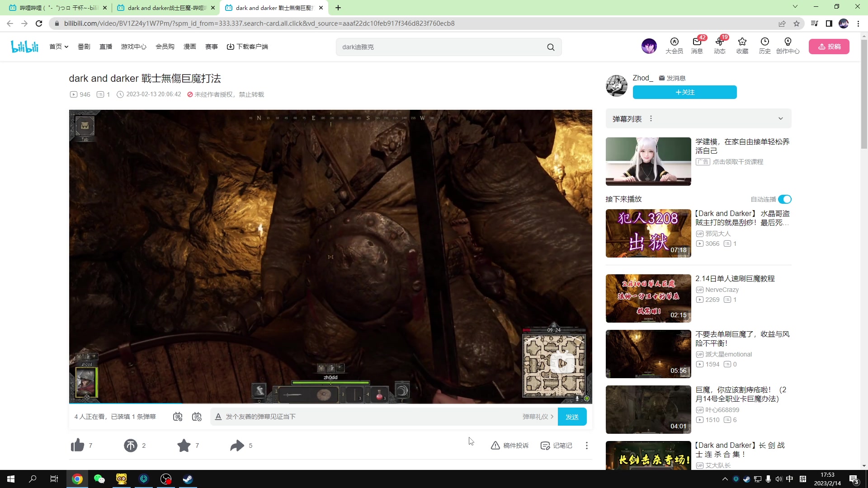Screen dimensions: 868x488
Task: Open 消息 messages icon
Action: [697, 46]
